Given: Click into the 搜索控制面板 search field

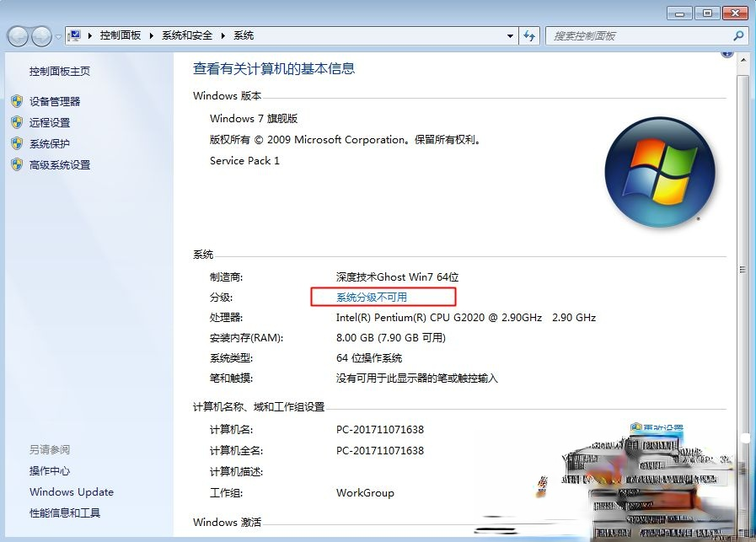Looking at the screenshot, I should click(x=638, y=35).
